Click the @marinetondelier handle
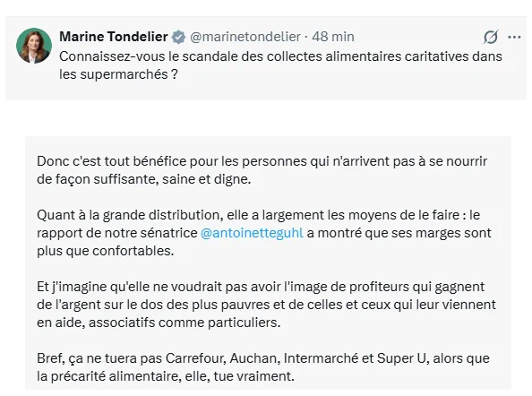 click(x=245, y=37)
